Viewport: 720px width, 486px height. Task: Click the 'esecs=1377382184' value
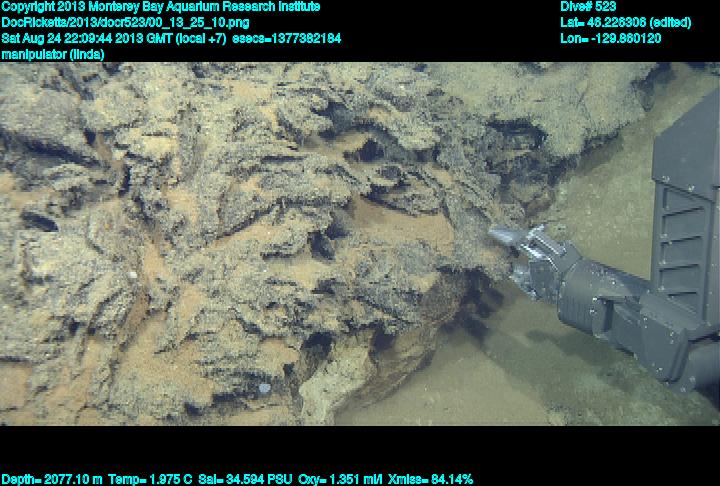pyautogui.click(x=287, y=38)
